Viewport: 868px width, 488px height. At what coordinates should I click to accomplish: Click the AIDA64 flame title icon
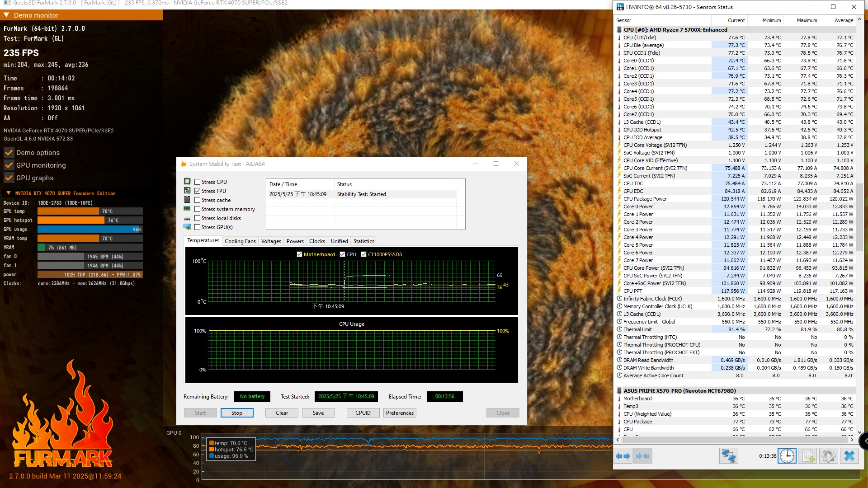point(184,164)
